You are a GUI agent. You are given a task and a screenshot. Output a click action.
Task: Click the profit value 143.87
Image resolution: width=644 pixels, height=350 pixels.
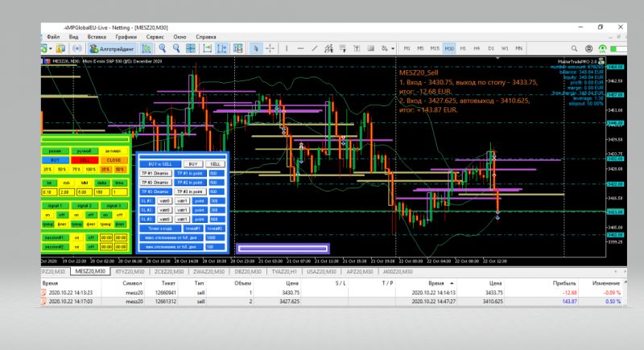coord(569,302)
